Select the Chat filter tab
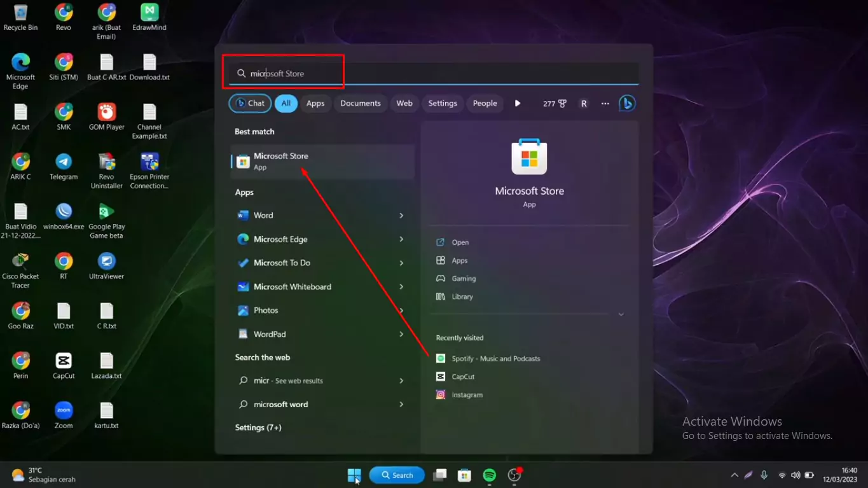Screen dimensions: 868x488 point(251,103)
